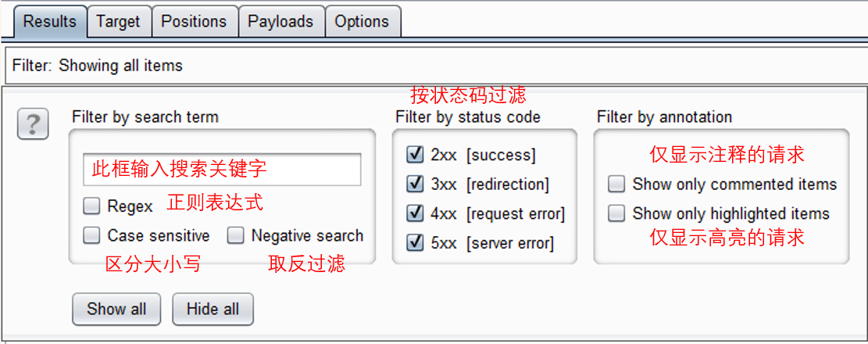Check Show only commented items
The width and height of the screenshot is (868, 344).
(x=617, y=185)
